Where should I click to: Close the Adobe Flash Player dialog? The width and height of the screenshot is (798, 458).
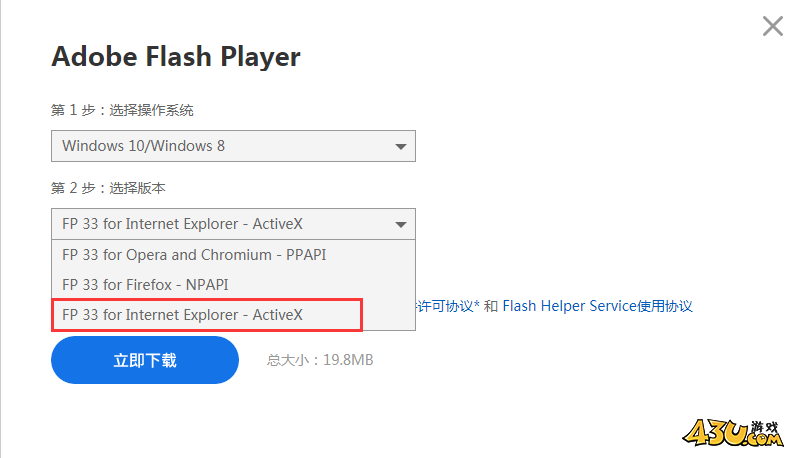(773, 26)
